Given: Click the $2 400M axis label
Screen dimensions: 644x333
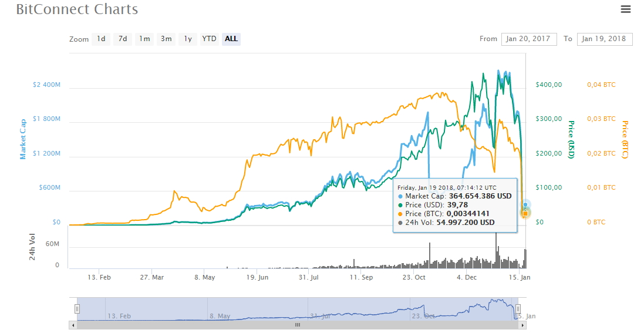Looking at the screenshot, I should pos(46,85).
